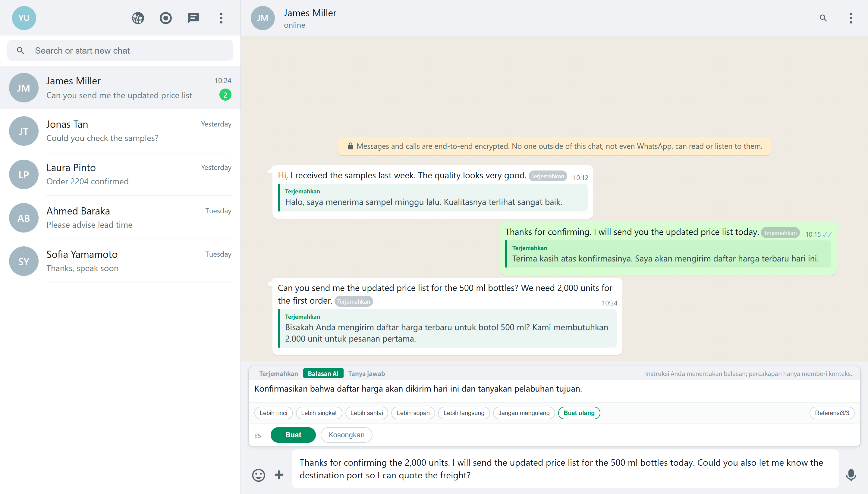
Task: Click the LP avatar for Laura Pinto
Action: (24, 174)
